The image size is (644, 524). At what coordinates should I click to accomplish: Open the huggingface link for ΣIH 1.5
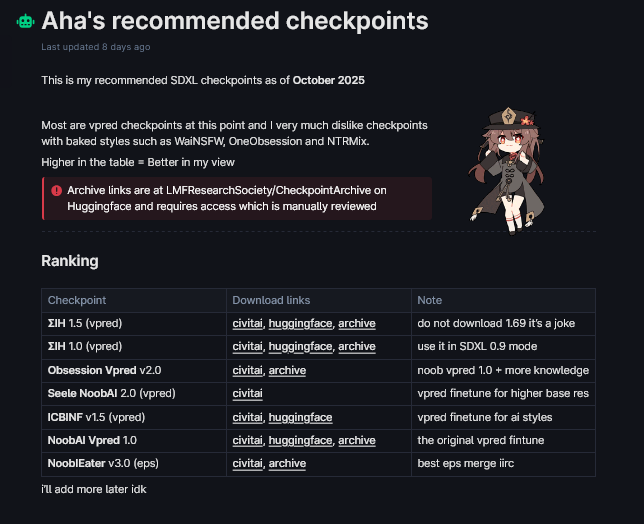(x=299, y=324)
